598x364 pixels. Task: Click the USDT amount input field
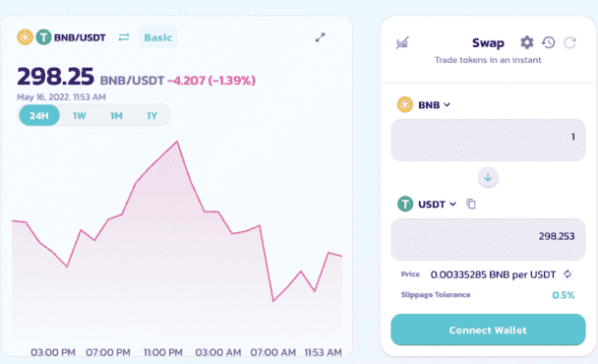[488, 239]
